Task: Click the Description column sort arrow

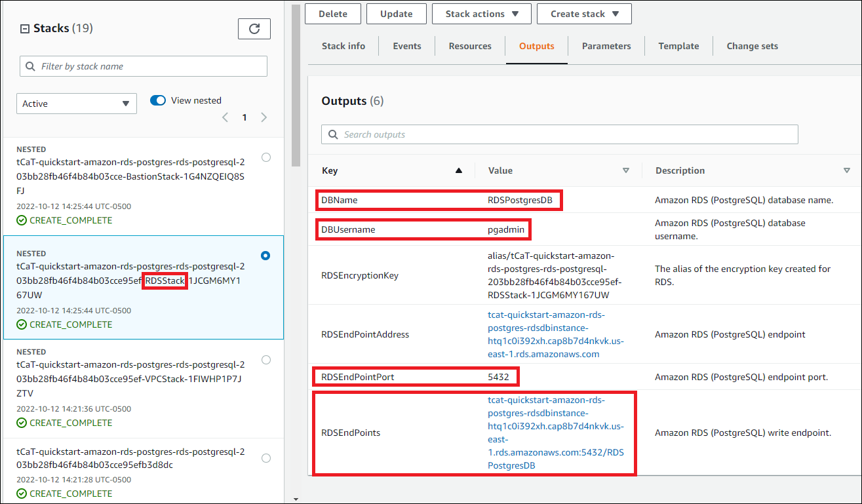Action: pyautogui.click(x=846, y=170)
